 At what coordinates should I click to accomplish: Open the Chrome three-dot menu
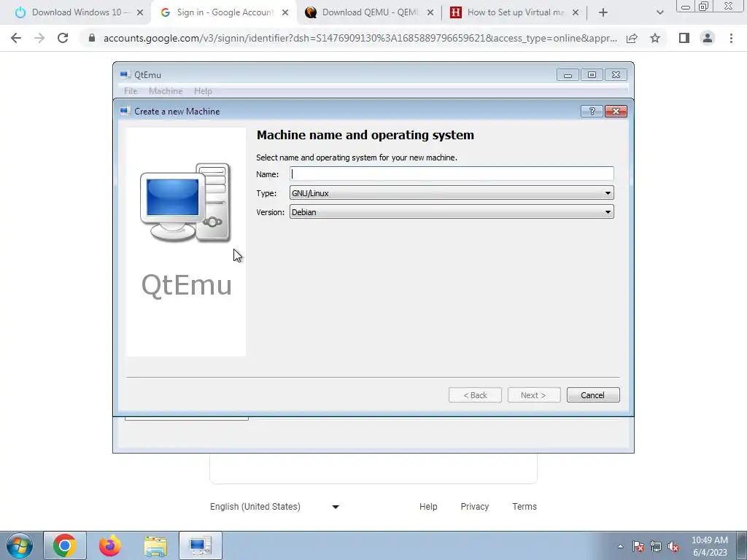[x=731, y=38]
